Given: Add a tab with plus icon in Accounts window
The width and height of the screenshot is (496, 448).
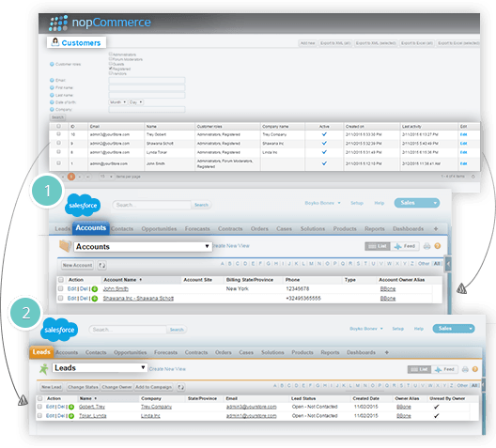Looking at the screenshot, I should (x=436, y=228).
